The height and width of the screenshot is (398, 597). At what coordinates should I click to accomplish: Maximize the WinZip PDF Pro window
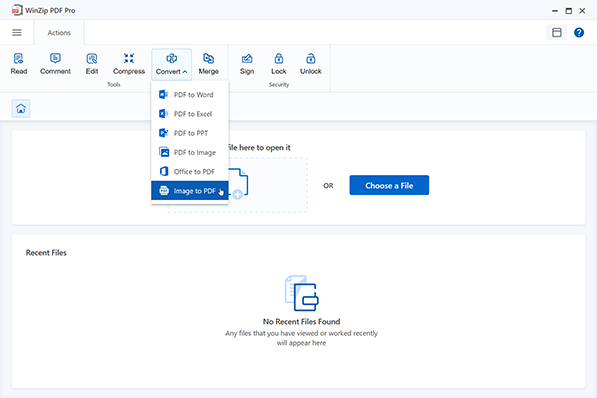pyautogui.click(x=568, y=11)
